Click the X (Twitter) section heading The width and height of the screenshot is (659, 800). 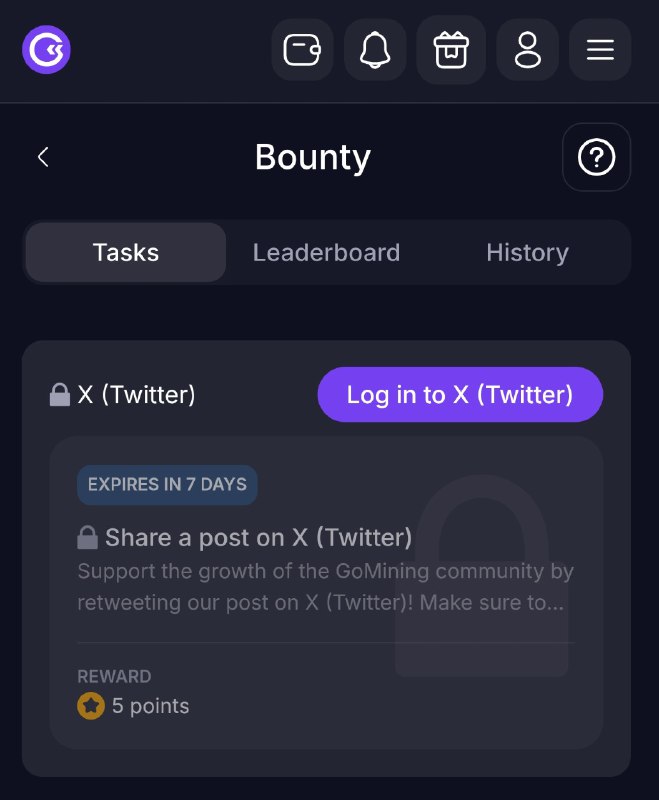coord(136,394)
